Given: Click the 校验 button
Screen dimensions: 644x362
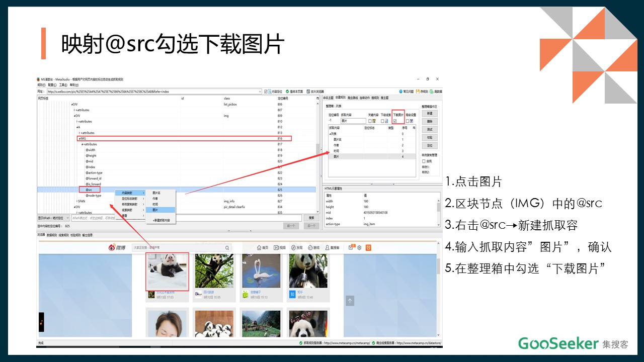Looking at the screenshot, I should click(429, 138).
